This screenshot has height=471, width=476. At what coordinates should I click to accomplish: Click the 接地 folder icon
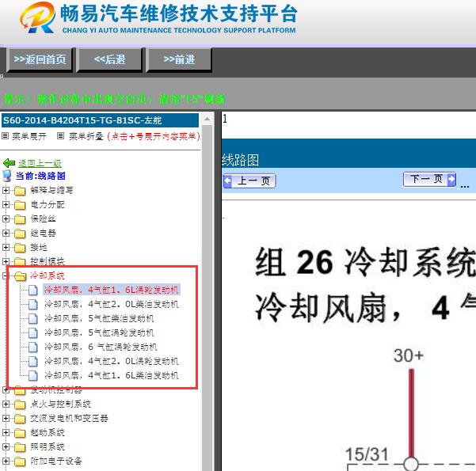pos(20,248)
